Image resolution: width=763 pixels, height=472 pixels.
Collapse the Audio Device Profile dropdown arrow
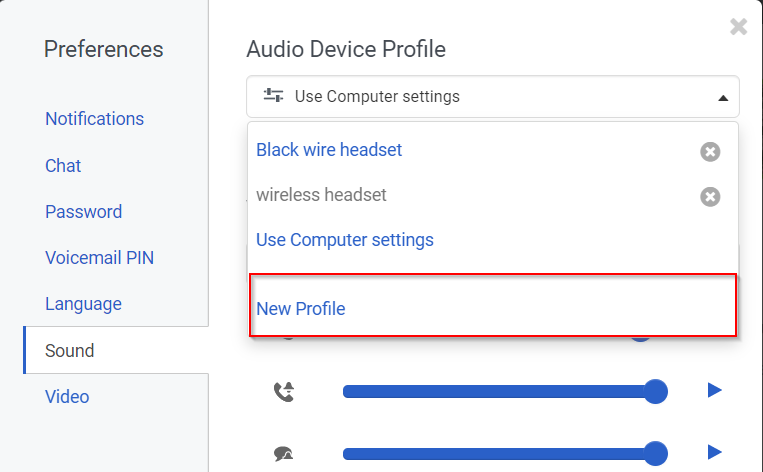click(722, 98)
